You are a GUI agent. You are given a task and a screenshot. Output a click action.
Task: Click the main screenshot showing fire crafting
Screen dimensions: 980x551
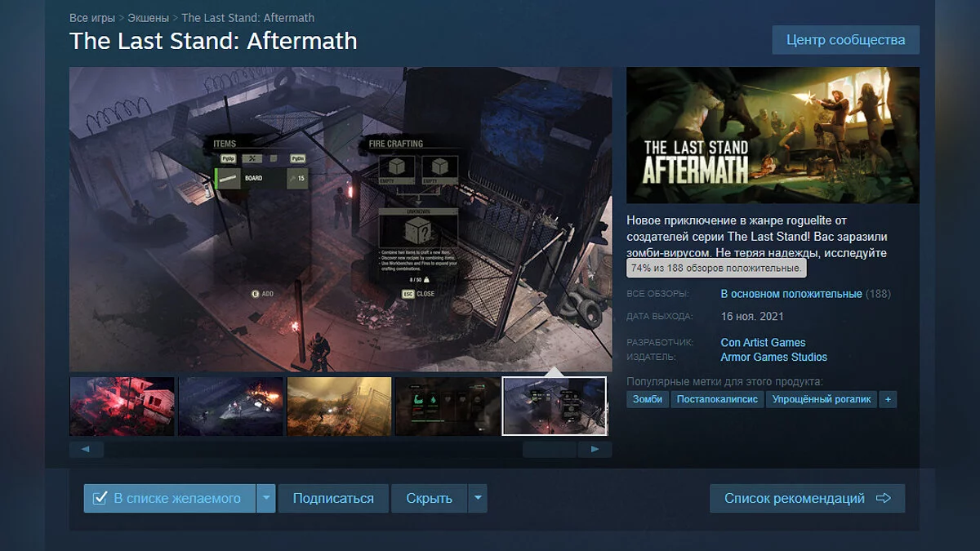(341, 220)
